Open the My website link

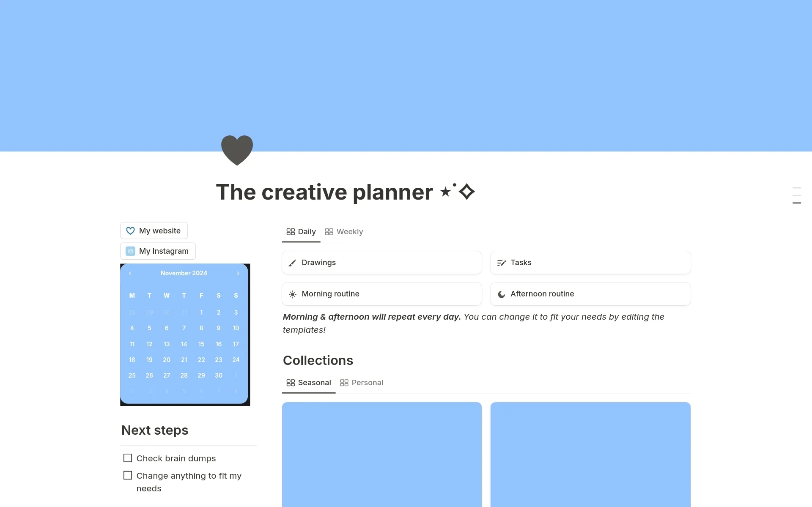154,230
